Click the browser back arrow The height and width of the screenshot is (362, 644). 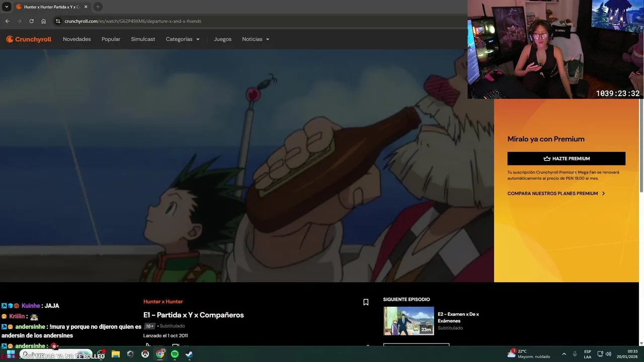pyautogui.click(x=7, y=21)
